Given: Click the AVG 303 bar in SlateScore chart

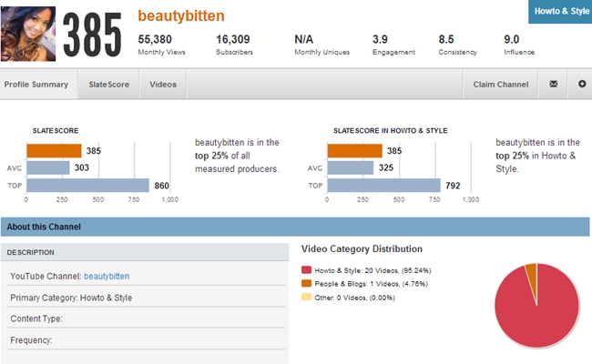Looking at the screenshot, I should [47, 168].
